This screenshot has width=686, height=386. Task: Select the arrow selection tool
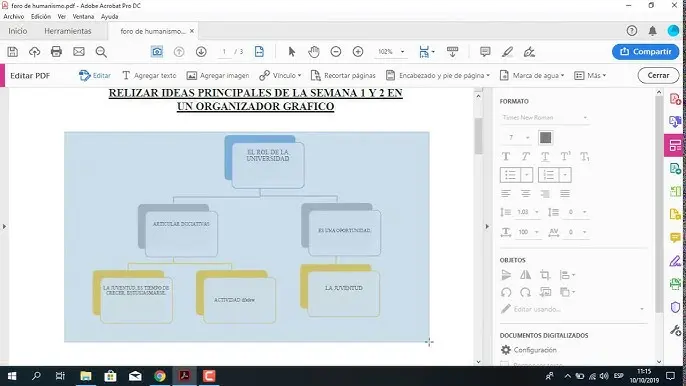(x=292, y=52)
